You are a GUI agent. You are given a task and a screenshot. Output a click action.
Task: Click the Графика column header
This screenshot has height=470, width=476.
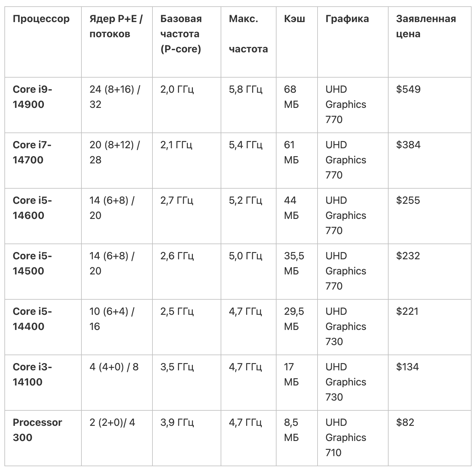347,19
